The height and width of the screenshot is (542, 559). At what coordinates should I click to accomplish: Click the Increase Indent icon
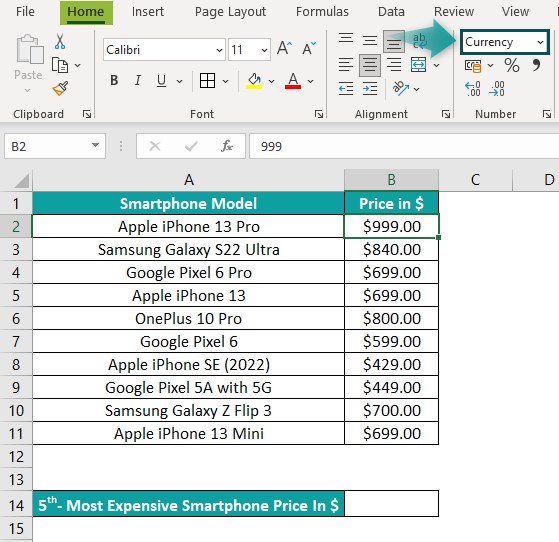pyautogui.click(x=370, y=88)
